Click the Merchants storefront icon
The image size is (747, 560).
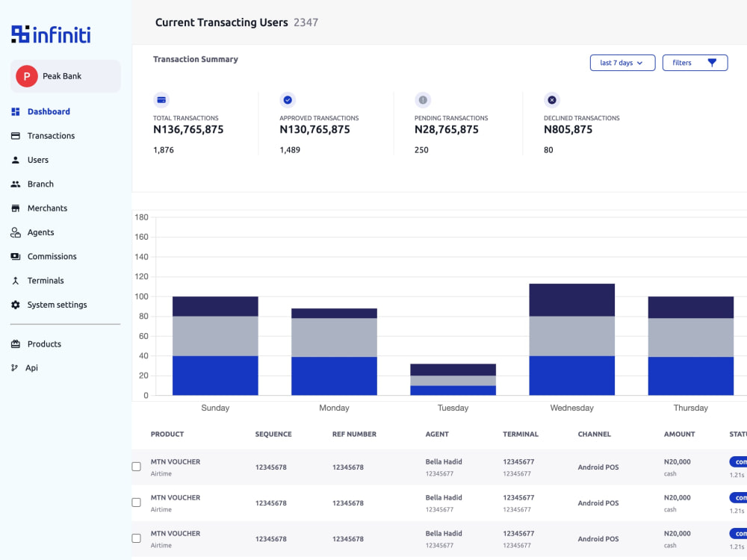[16, 208]
